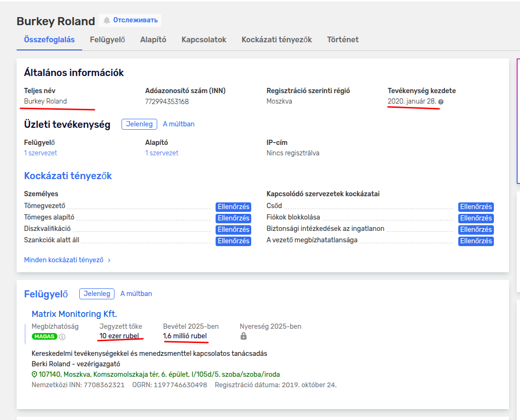Select A múltban in the Felügyelő section
The image size is (520, 420).
coord(136,294)
